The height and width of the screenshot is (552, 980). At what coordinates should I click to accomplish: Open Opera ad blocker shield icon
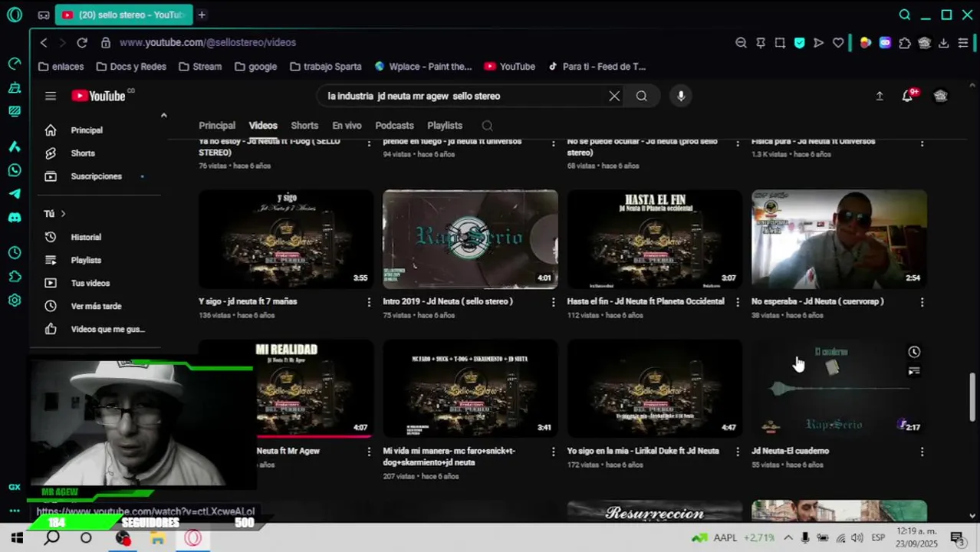click(x=800, y=43)
